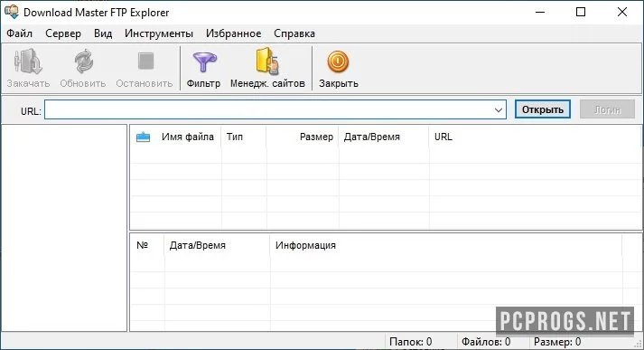This screenshot has width=644, height=350.
Task: Click the Информация column header
Action: (x=305, y=245)
